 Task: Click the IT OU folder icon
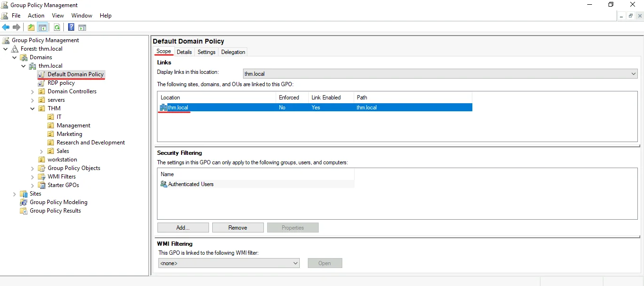tap(51, 117)
